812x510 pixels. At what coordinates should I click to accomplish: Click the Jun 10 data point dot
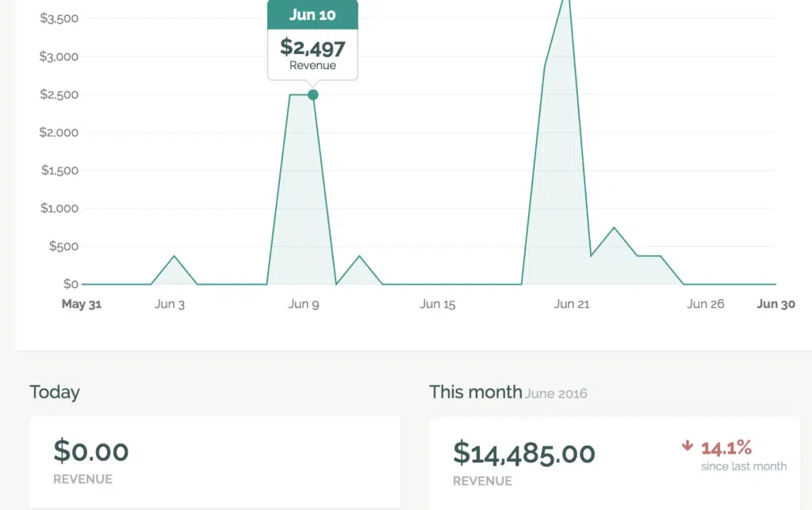click(312, 95)
